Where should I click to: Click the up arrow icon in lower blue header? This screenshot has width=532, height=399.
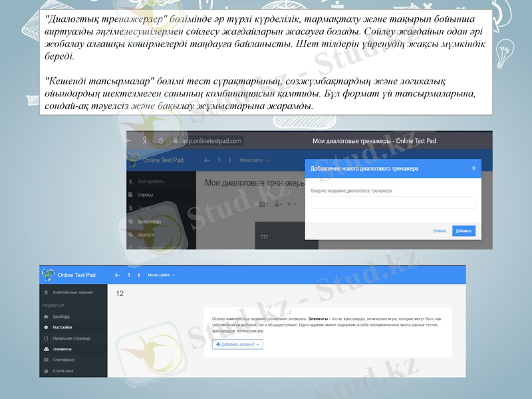[129, 275]
